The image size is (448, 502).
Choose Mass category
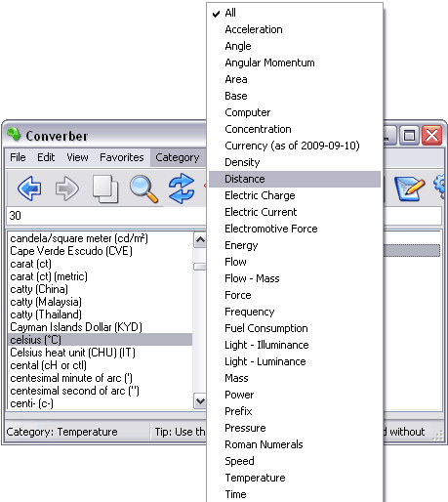(295, 378)
